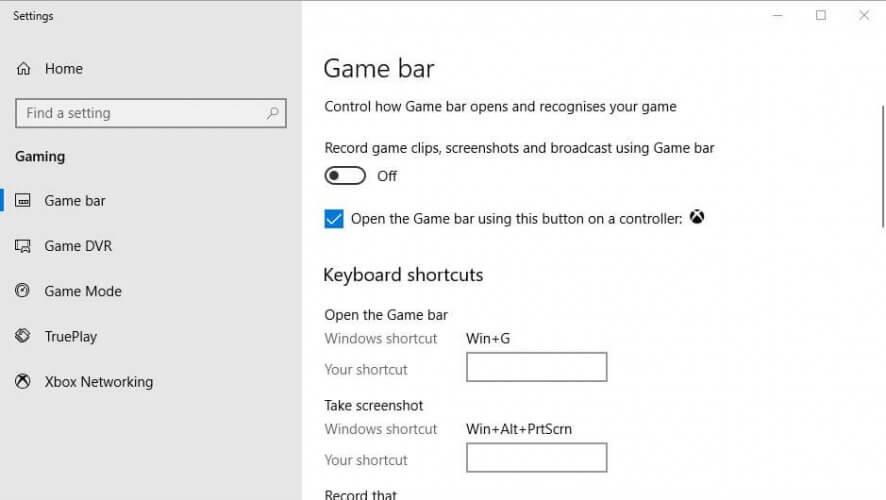886x500 pixels.
Task: Click the TruePlay sidebar icon
Action: pyautogui.click(x=23, y=336)
